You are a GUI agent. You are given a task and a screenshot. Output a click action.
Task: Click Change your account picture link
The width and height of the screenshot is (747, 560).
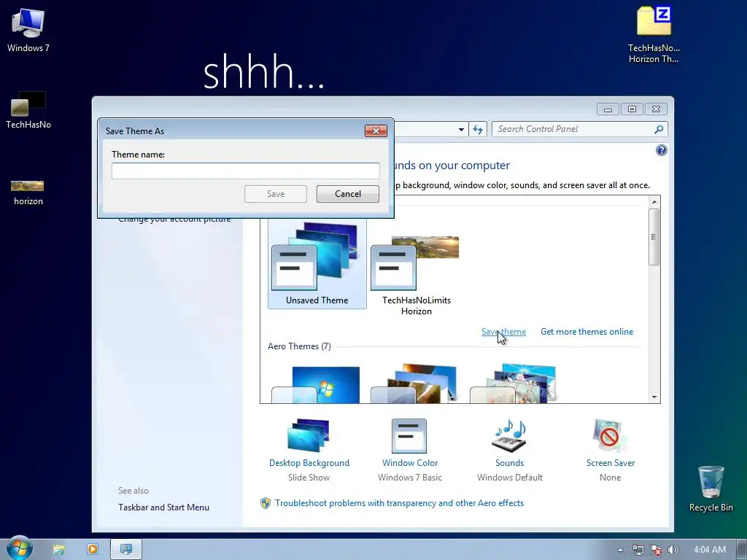174,219
